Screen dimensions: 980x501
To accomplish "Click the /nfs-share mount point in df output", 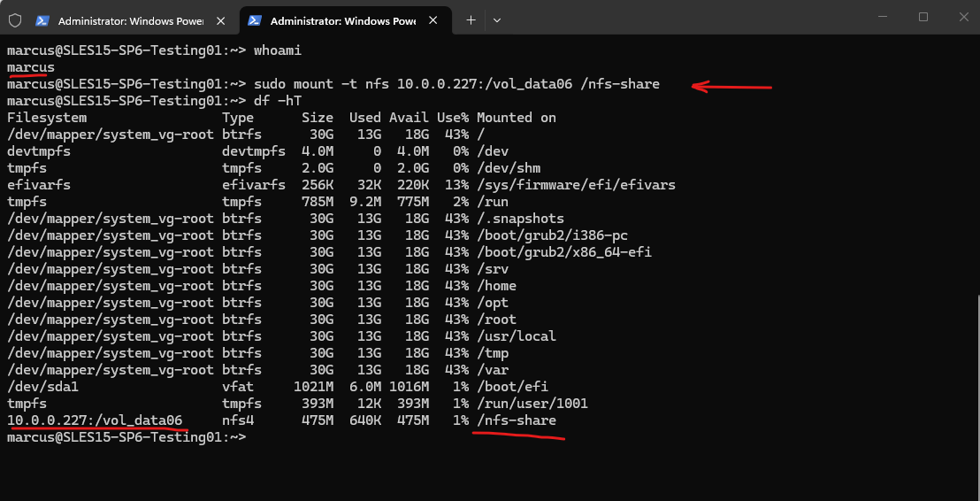I will (517, 420).
